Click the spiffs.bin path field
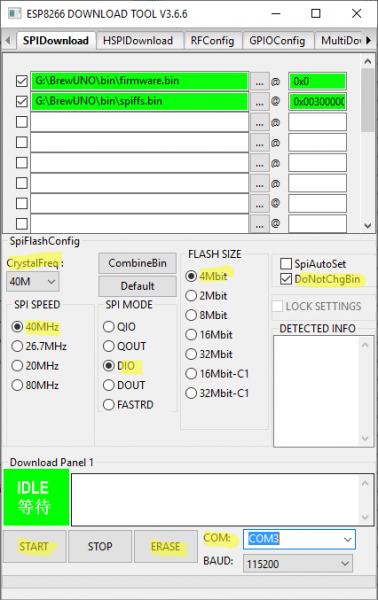Image resolution: width=378 pixels, height=600 pixels. click(x=140, y=101)
